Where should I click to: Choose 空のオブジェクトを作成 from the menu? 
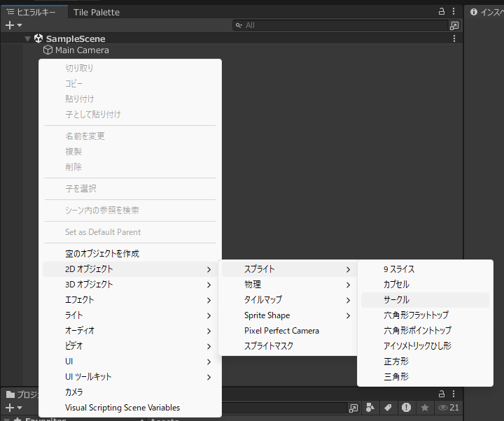coord(130,254)
